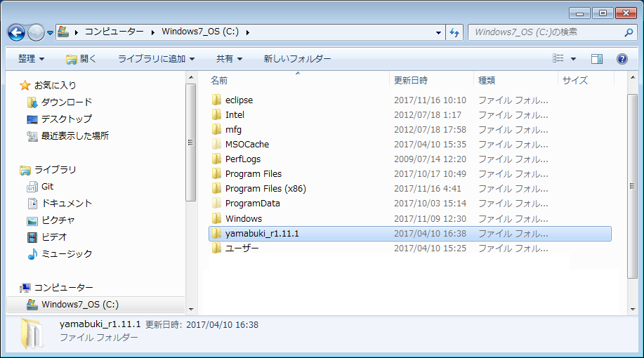This screenshot has width=644, height=358.
Task: Open Git library in sidebar
Action: point(47,186)
